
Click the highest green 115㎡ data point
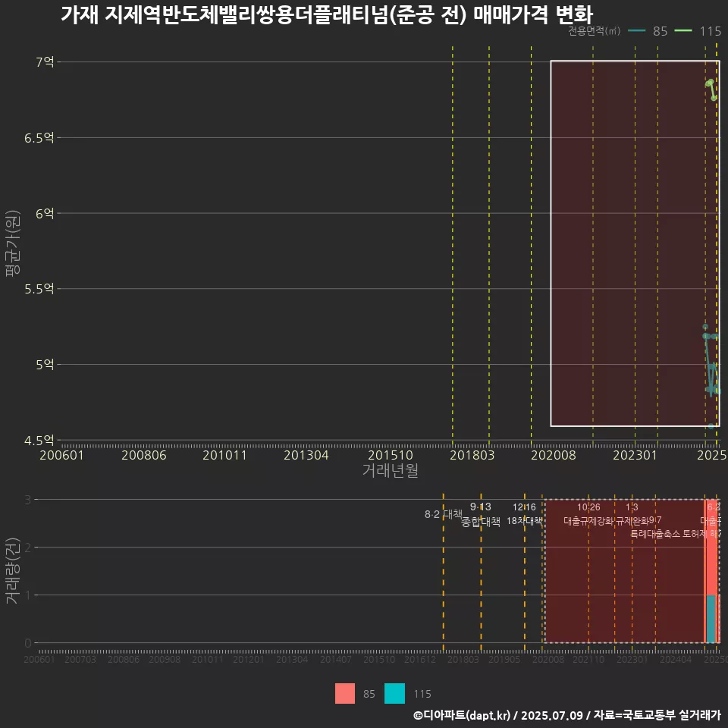[x=711, y=82]
